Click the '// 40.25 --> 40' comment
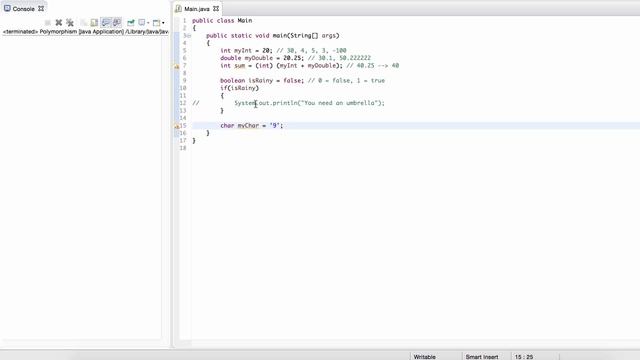The image size is (640, 360). click(373, 66)
